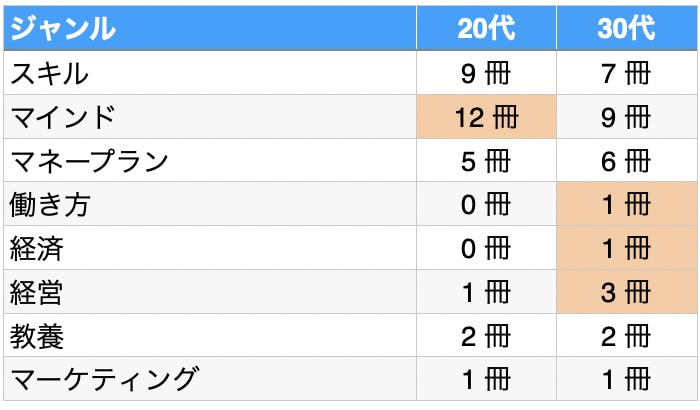700x410 pixels.
Task: Click the 働き方 genre cell
Action: (49, 205)
